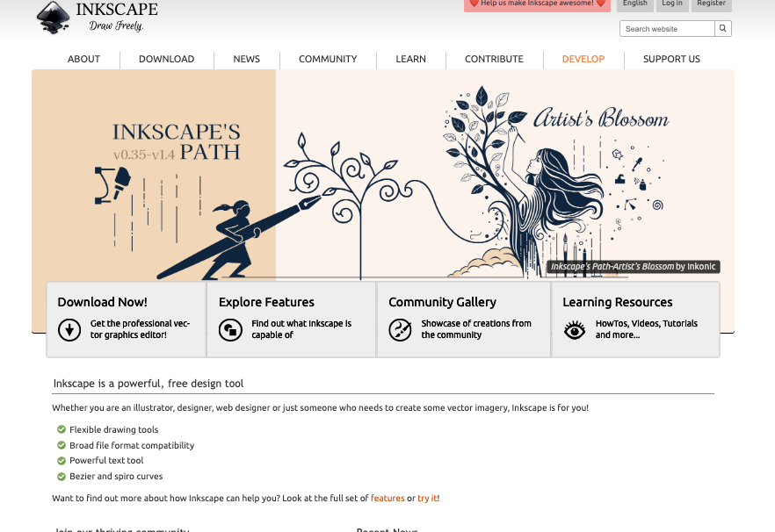The height and width of the screenshot is (532, 775).
Task: Click 'HowTos, Videos, Tutorials and more...'
Action: pyautogui.click(x=647, y=329)
